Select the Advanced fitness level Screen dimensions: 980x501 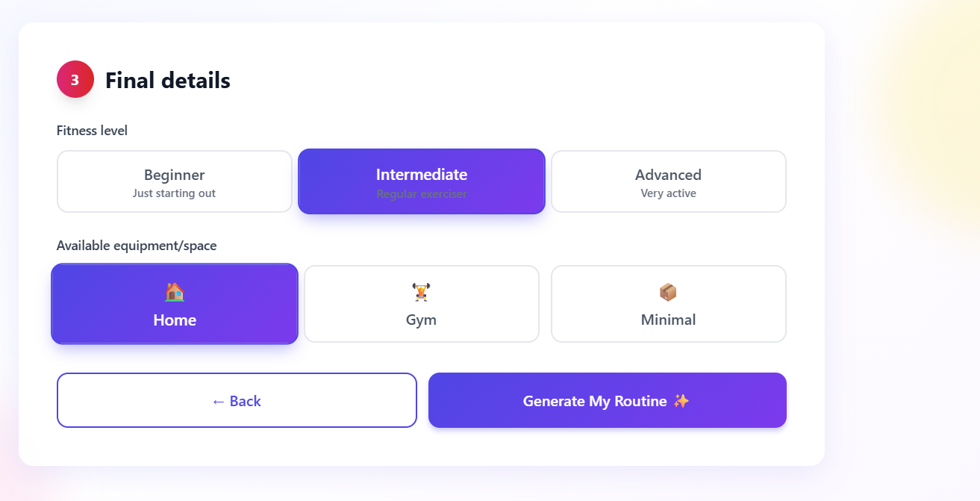[668, 181]
